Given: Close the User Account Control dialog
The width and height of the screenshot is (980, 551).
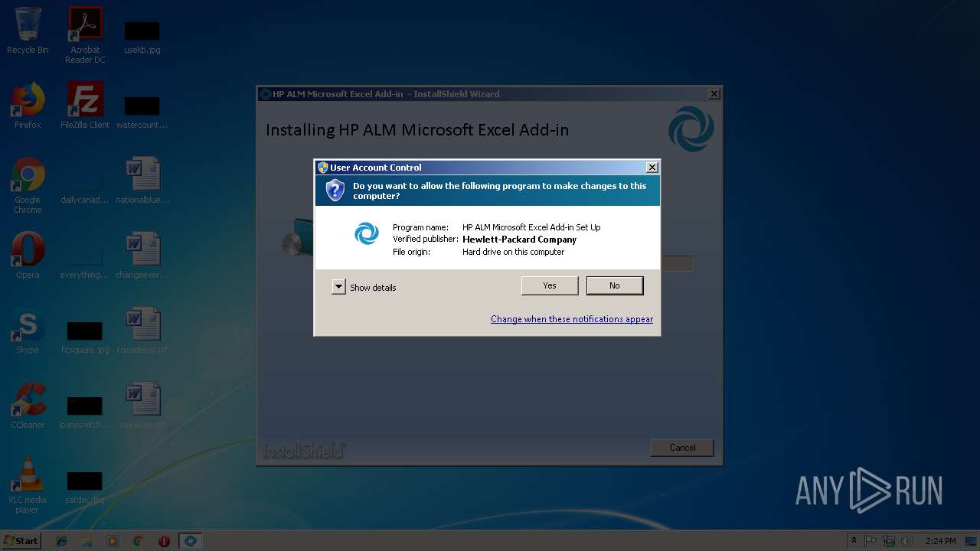Looking at the screenshot, I should pyautogui.click(x=652, y=168).
